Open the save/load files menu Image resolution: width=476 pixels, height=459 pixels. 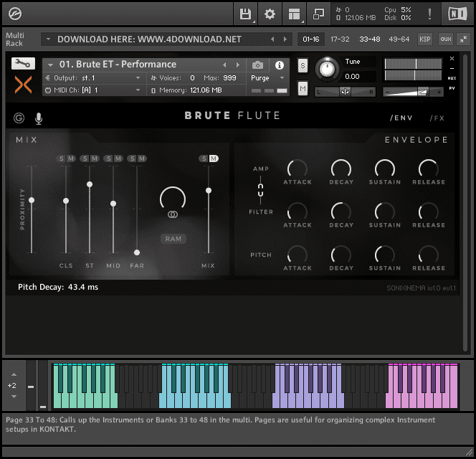[x=245, y=14]
